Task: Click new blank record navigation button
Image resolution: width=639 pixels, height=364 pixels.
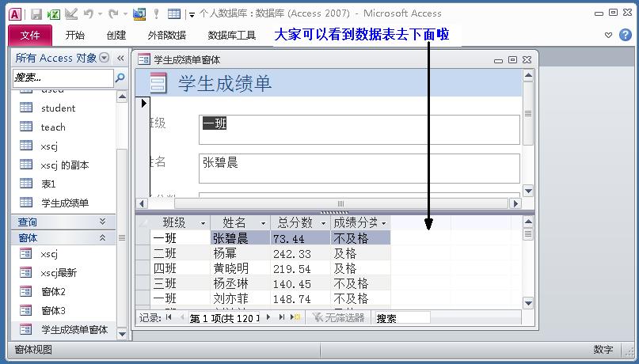Action: (295, 317)
